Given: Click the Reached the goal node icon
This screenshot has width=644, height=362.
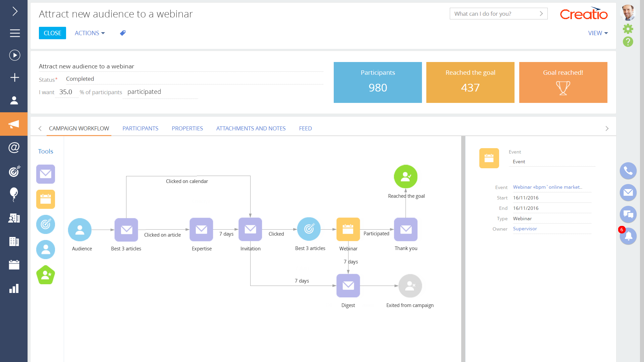Looking at the screenshot, I should pyautogui.click(x=406, y=176).
